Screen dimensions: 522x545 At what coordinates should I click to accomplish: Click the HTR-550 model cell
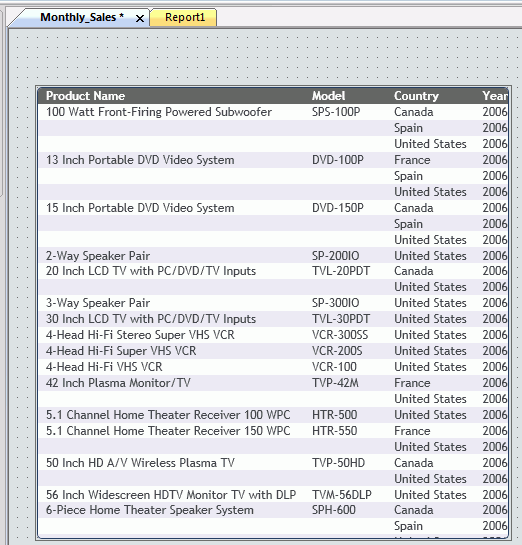click(334, 431)
